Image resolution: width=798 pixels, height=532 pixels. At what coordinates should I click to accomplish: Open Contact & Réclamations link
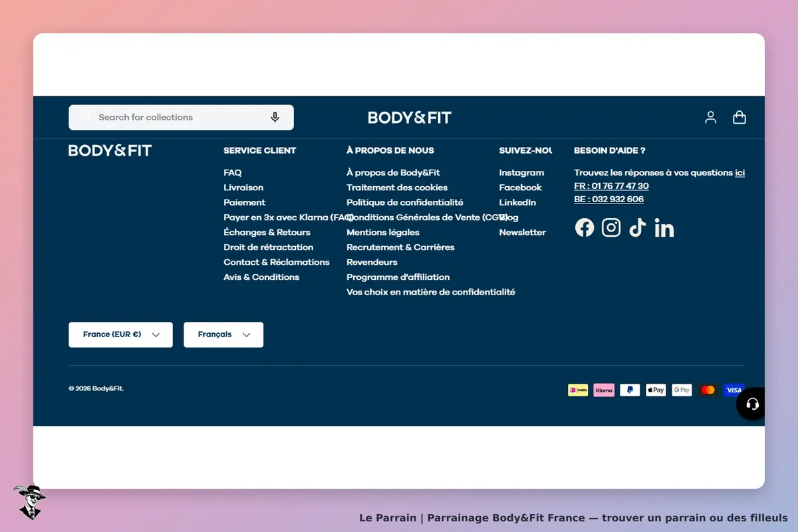point(277,263)
